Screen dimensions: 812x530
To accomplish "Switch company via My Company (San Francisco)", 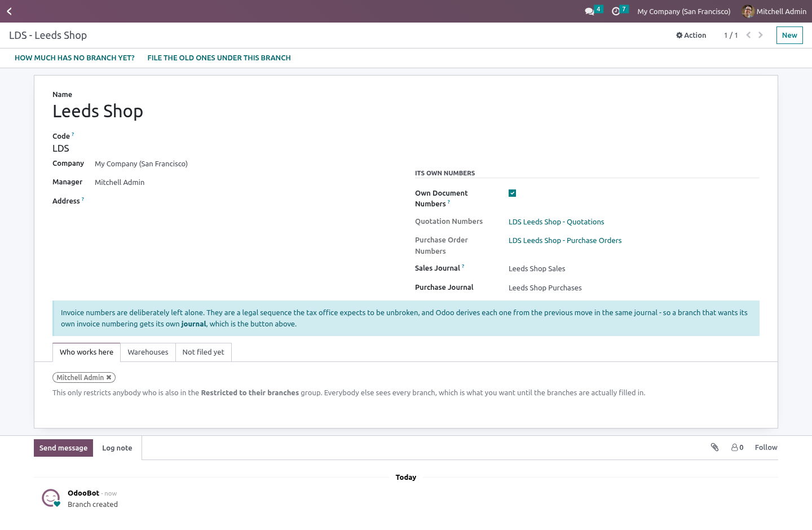I will (x=683, y=11).
